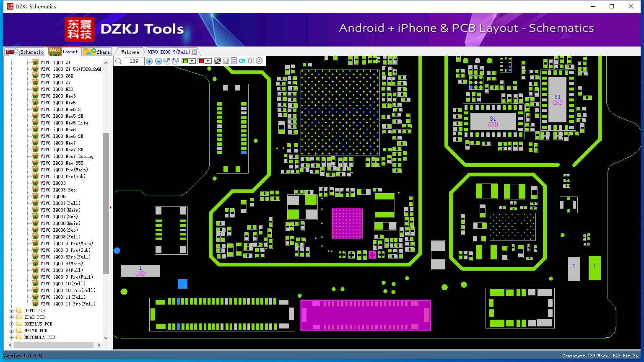
Task: Open the red color dropdown arrow
Action: (208, 61)
